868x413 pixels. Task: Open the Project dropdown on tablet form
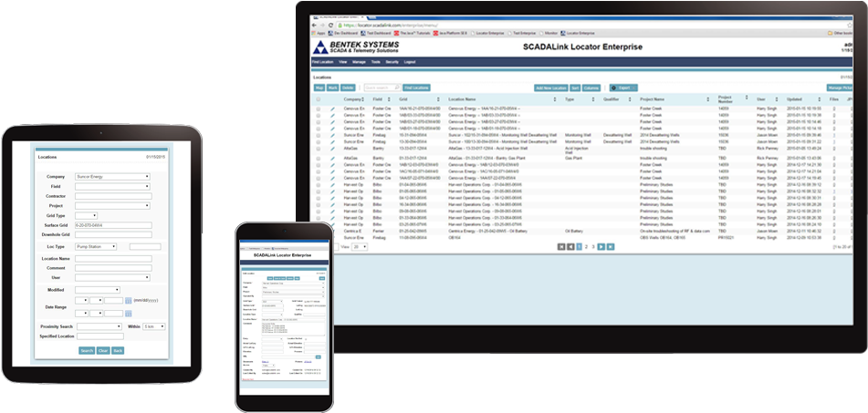112,206
